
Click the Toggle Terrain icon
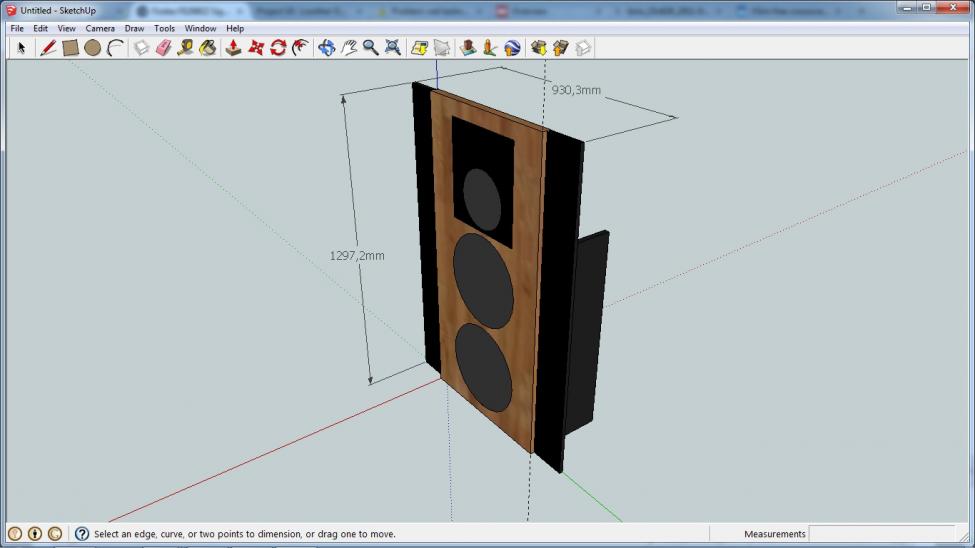pos(441,48)
